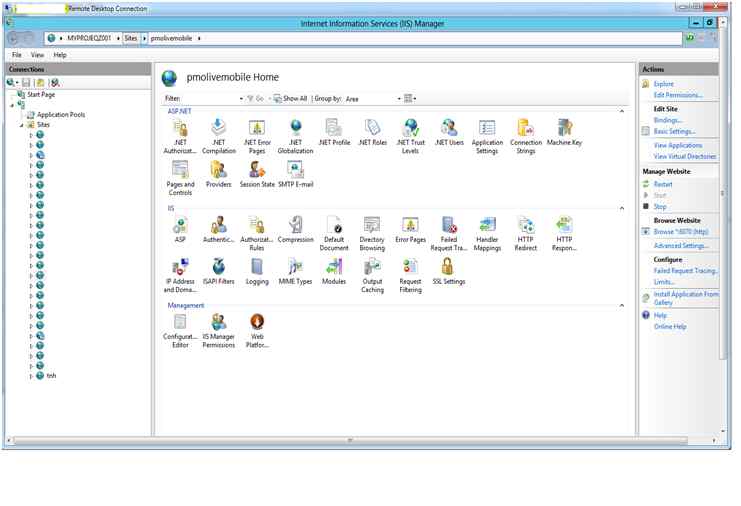
Task: Open the View menu
Action: pyautogui.click(x=37, y=55)
